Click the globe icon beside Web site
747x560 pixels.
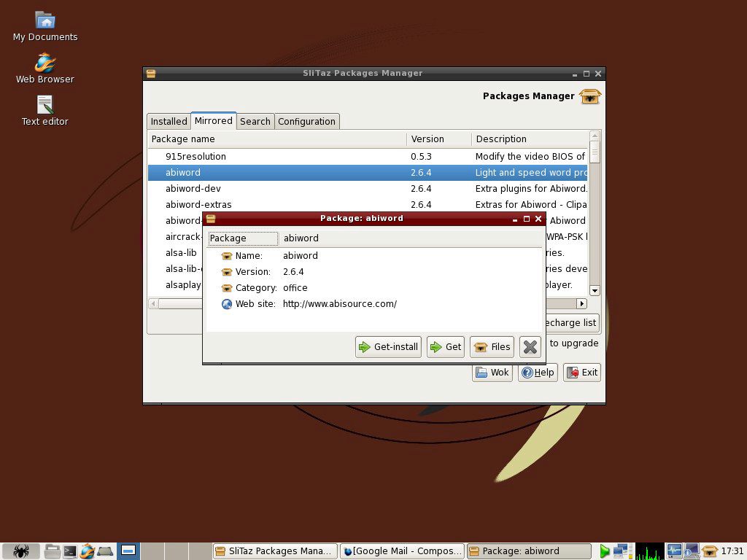point(227,304)
